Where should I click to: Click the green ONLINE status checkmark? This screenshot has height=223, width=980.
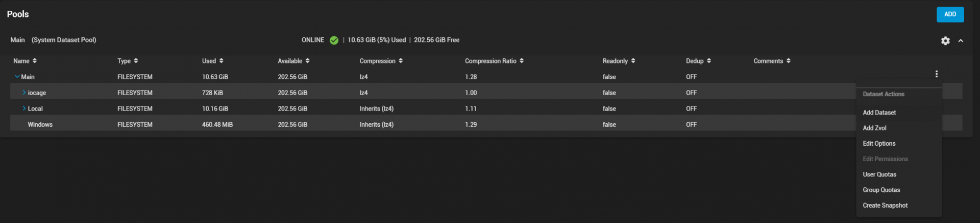[334, 40]
